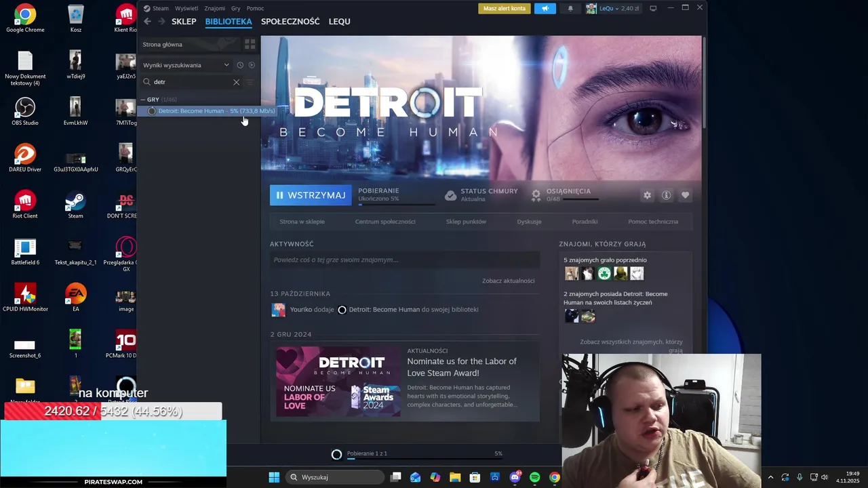868x488 pixels.
Task: Open the Recycle Bin (Kosz) icon
Action: click(76, 18)
